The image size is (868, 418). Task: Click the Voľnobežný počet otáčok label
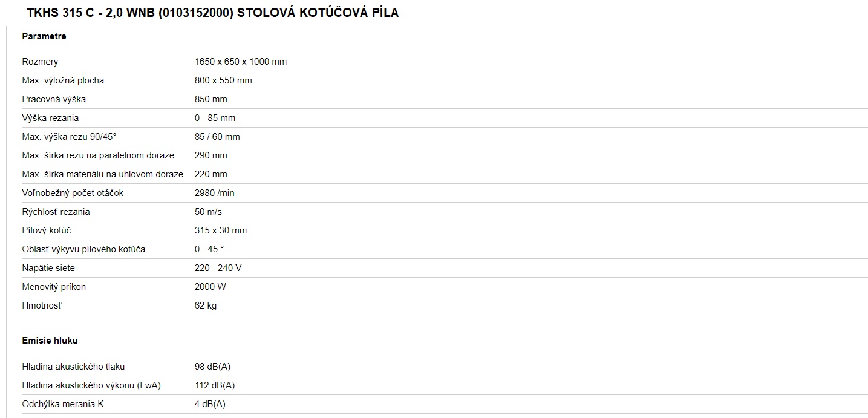tap(73, 193)
